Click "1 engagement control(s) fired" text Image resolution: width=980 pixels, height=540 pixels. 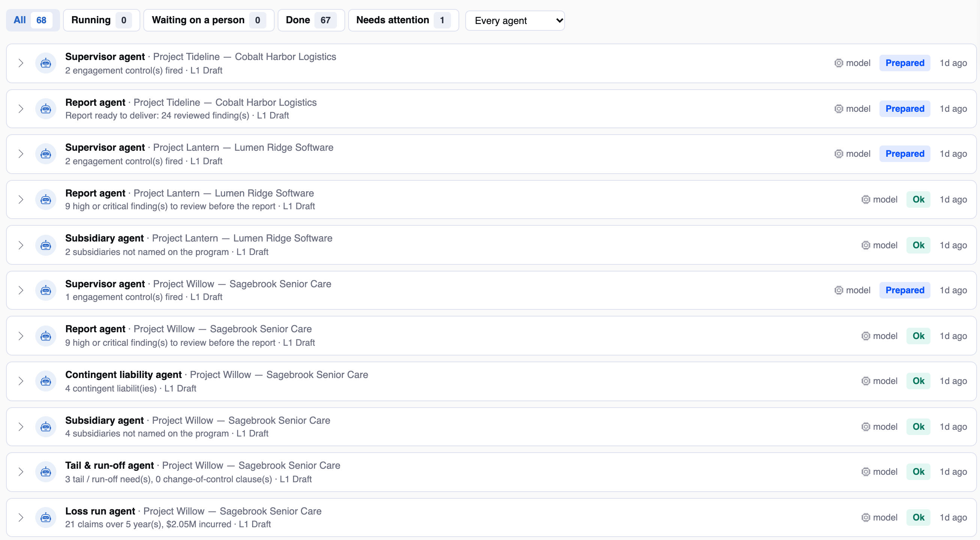[124, 297]
